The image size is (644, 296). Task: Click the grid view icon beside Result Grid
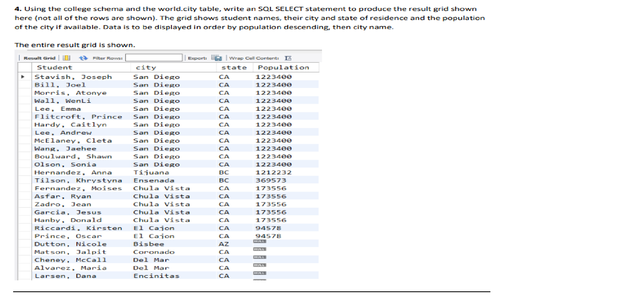tap(66, 58)
